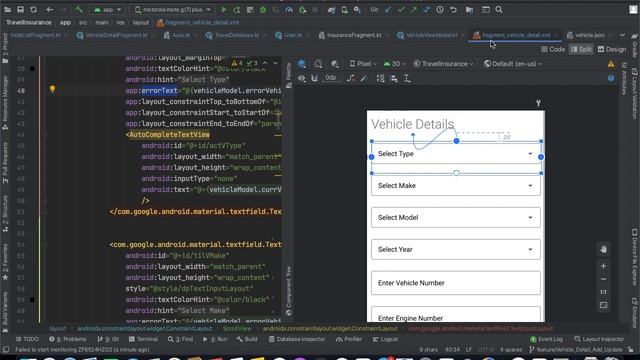
Task: Zoom out with the minus icon
Action: 603,279
